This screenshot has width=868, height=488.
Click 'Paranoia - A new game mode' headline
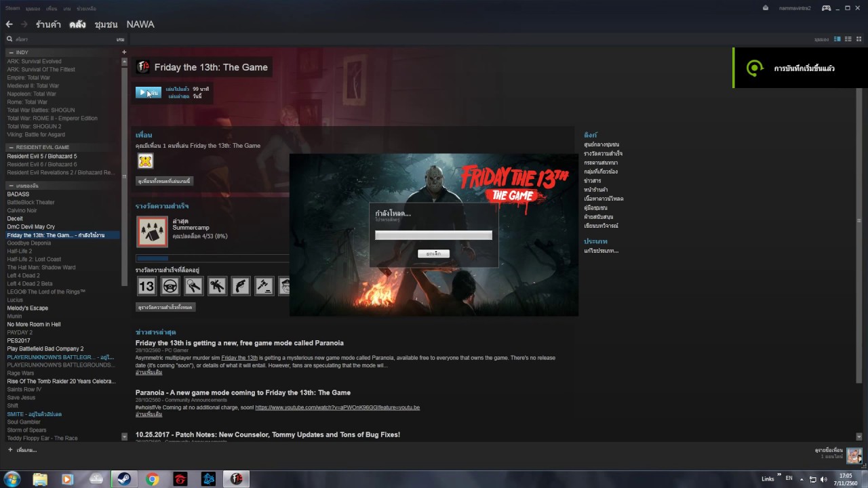(x=243, y=392)
